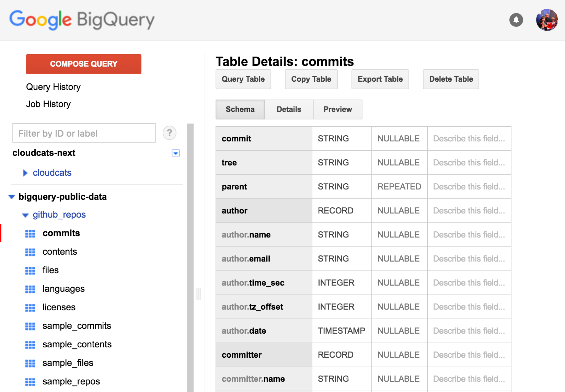This screenshot has width=565, height=392.
Task: Select the sample_commits table
Action: click(77, 326)
